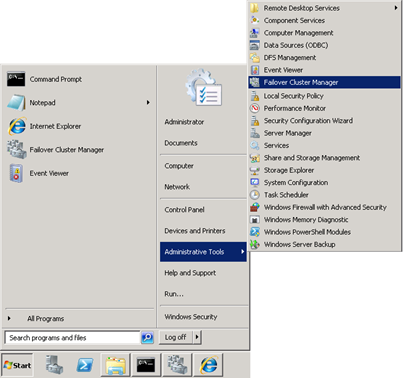
Task: Click the Internet Explorer icon in Start menu list
Action: 17,126
